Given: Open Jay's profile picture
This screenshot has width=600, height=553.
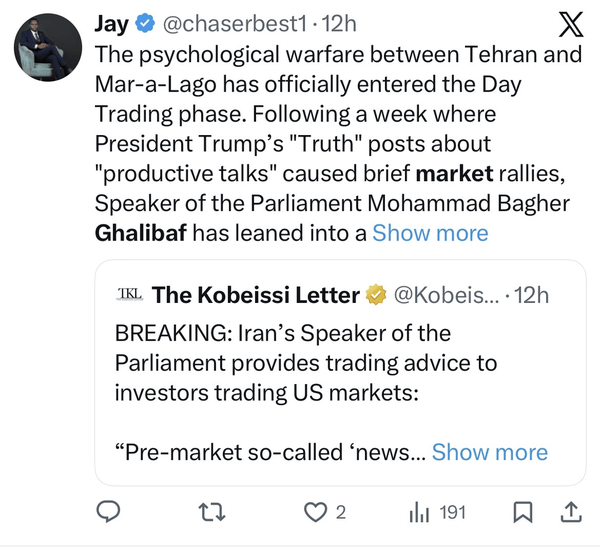Looking at the screenshot, I should click(47, 47).
